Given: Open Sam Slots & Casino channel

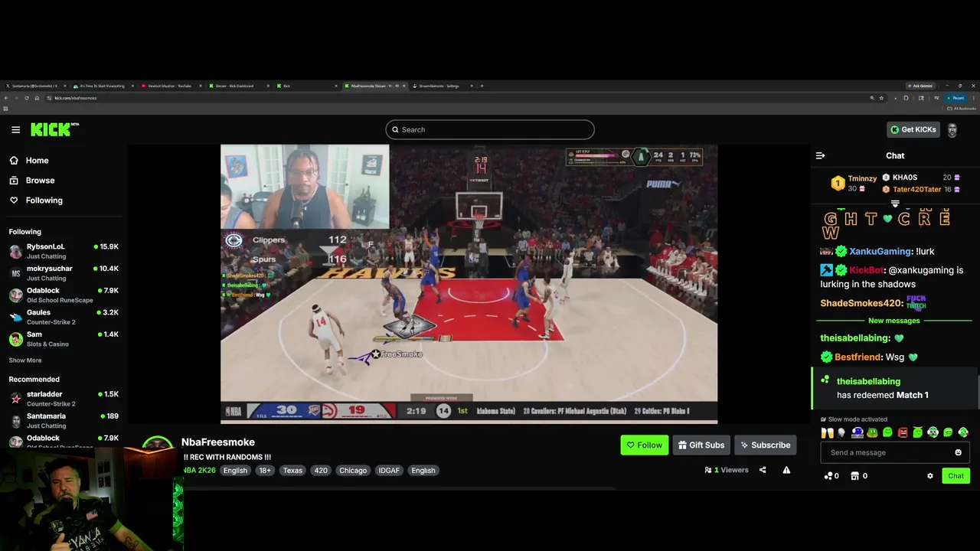Looking at the screenshot, I should [64, 339].
